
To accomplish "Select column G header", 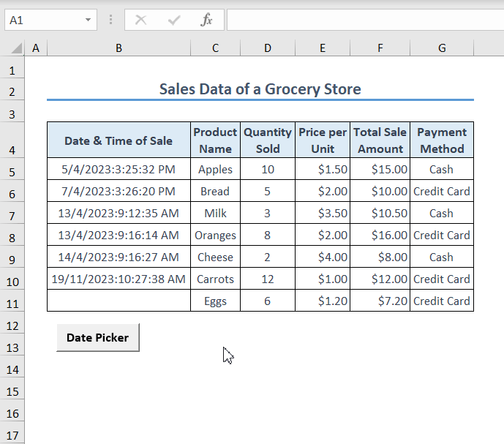I will point(442,48).
